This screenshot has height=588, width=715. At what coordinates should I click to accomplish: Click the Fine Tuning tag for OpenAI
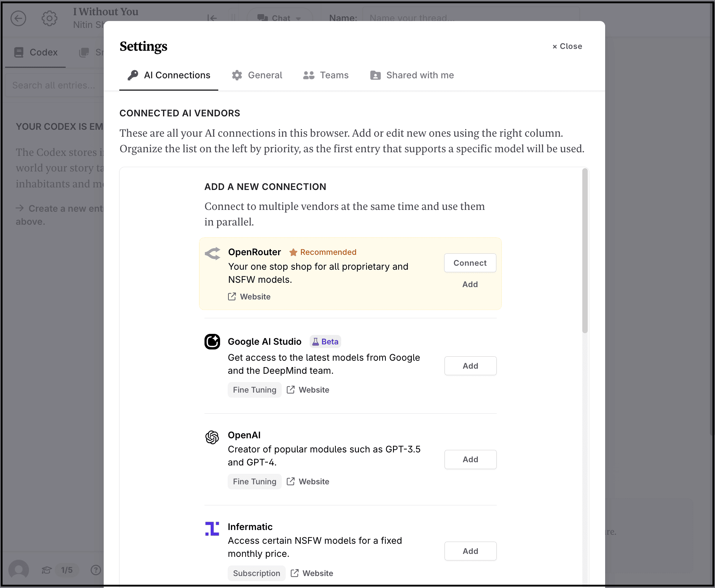pos(255,481)
